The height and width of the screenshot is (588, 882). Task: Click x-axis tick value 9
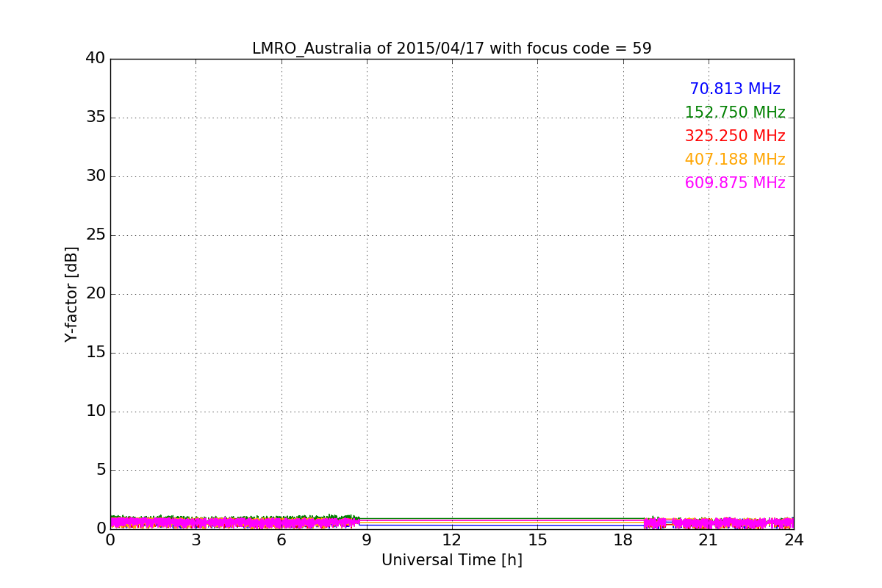367,540
